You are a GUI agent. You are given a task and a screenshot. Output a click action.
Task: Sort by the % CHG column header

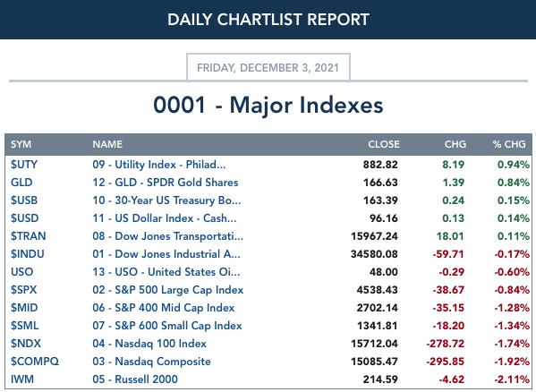click(509, 144)
